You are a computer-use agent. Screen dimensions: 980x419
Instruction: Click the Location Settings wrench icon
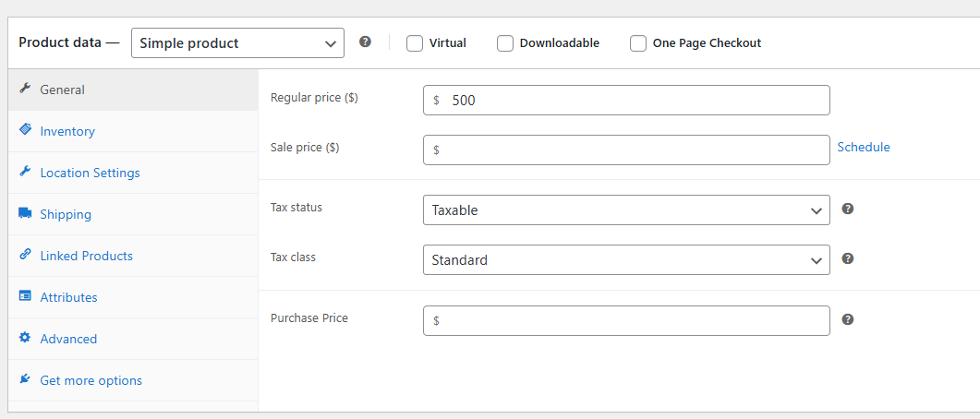(x=25, y=173)
